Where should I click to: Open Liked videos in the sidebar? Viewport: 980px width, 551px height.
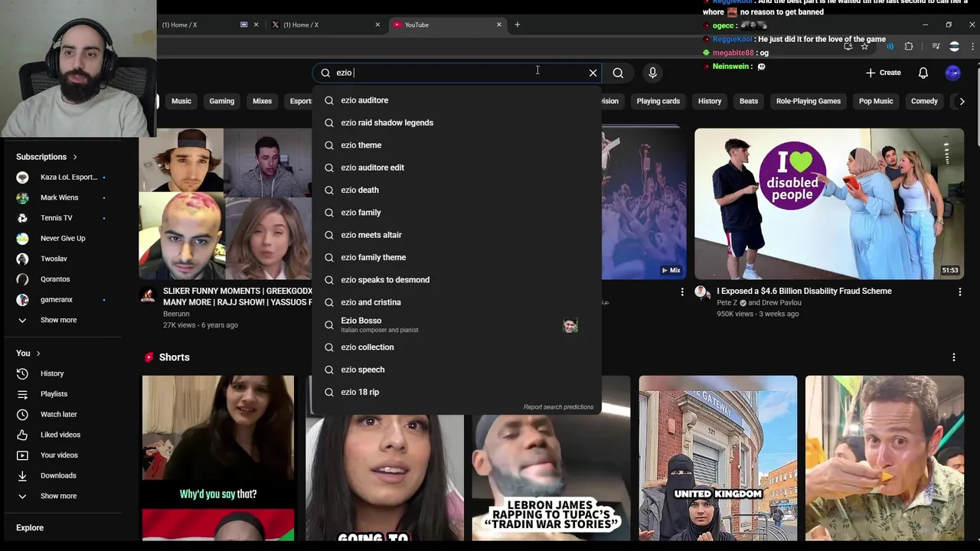pyautogui.click(x=64, y=435)
